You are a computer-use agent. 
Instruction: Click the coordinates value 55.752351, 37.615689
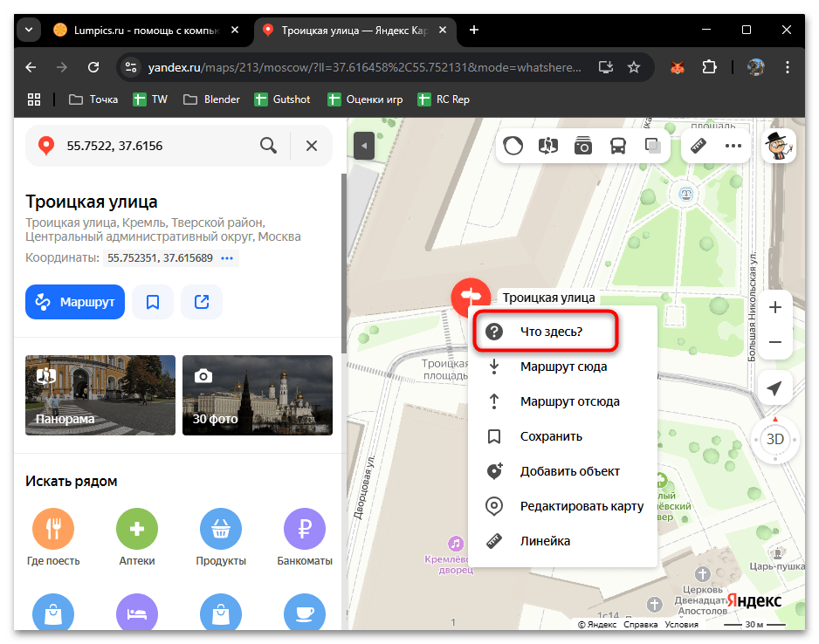pos(160,257)
